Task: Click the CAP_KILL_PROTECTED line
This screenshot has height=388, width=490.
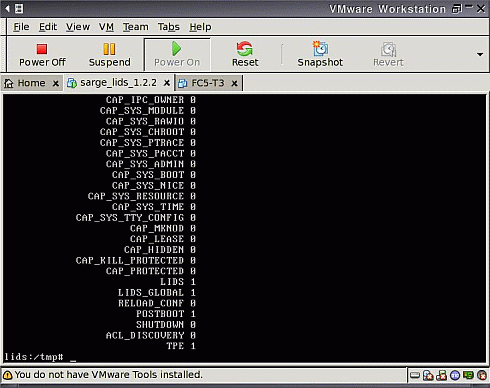Action: point(136,260)
